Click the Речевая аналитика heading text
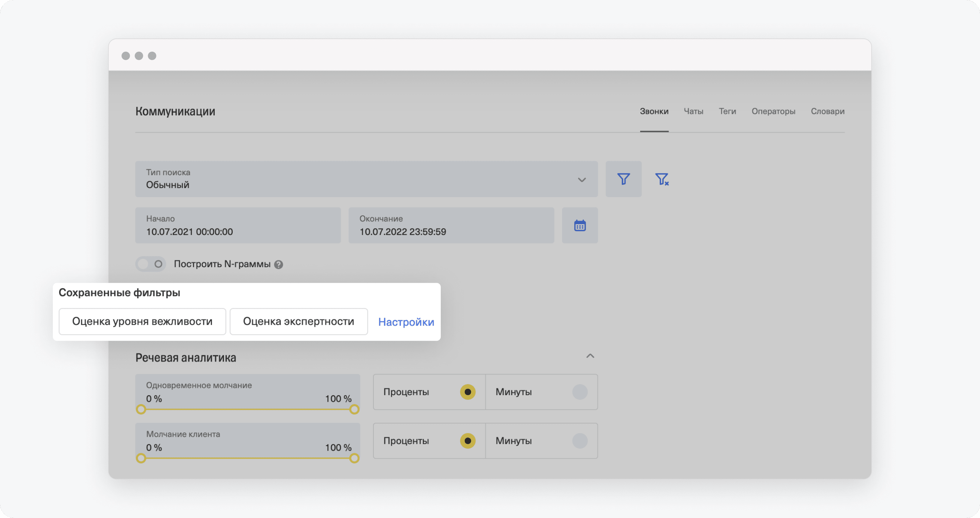The image size is (980, 518). click(186, 358)
